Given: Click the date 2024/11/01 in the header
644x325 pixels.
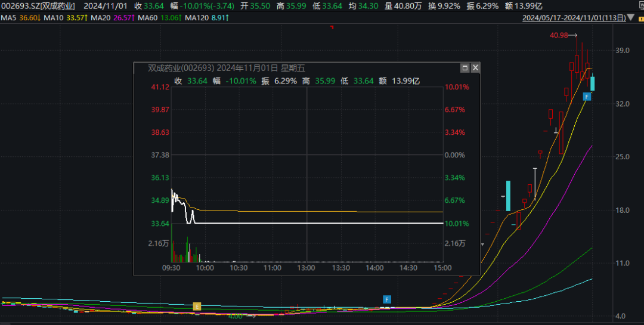Looking at the screenshot, I should tap(105, 6).
